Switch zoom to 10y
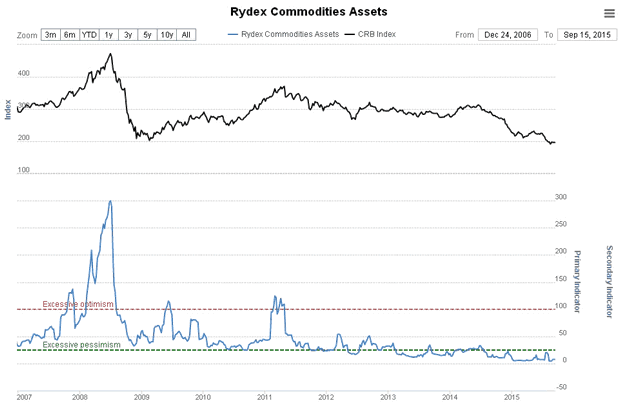620x405 pixels. (167, 35)
